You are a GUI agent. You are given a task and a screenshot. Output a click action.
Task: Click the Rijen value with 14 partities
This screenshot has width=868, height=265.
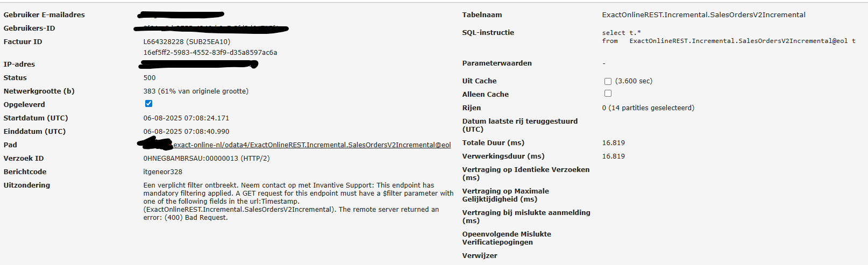648,108
